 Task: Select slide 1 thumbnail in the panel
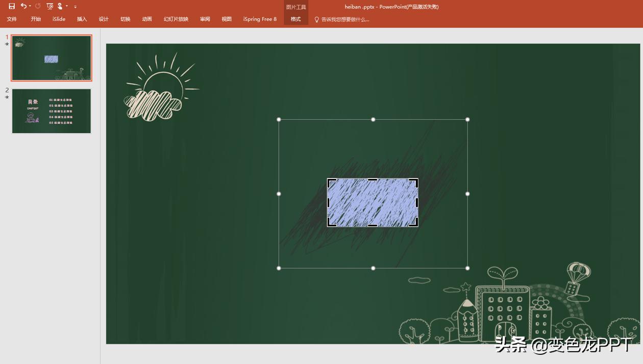click(x=52, y=58)
